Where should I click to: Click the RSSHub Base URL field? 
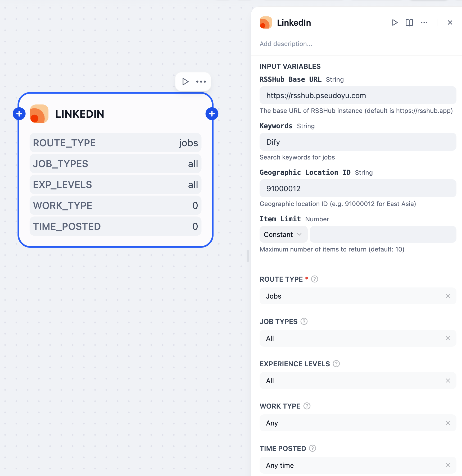point(357,95)
